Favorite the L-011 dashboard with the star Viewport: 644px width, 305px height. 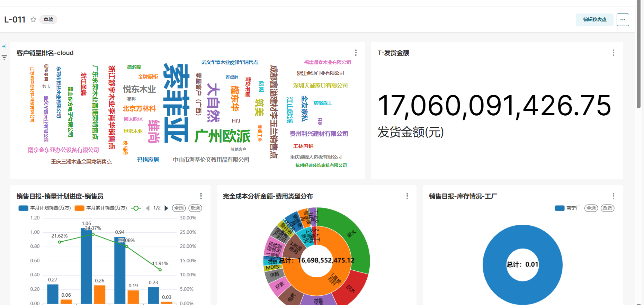[33, 19]
